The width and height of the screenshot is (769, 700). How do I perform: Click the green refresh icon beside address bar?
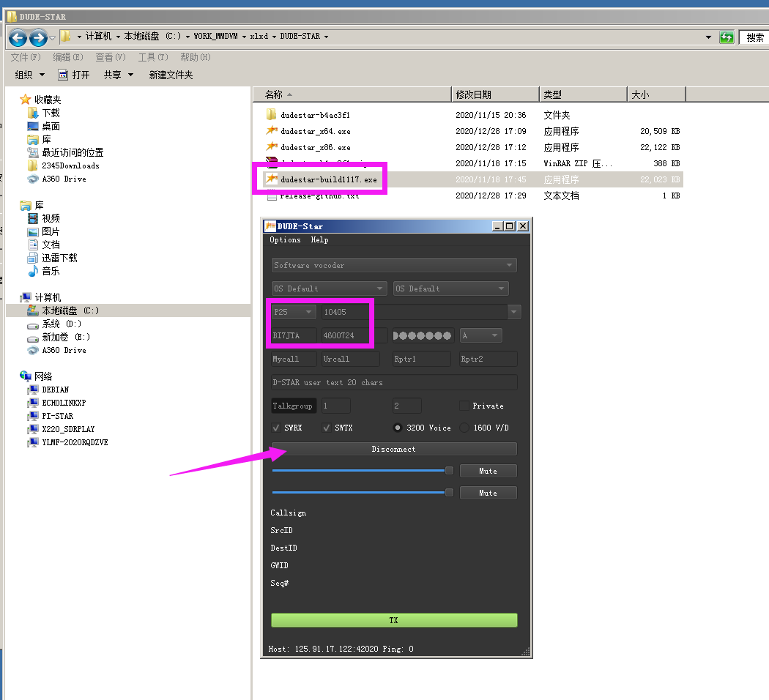(727, 37)
